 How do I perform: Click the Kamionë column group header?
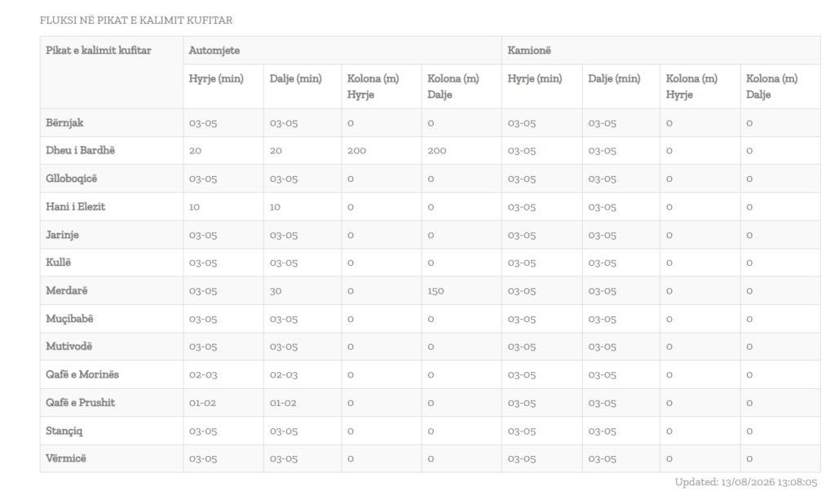tap(528, 51)
